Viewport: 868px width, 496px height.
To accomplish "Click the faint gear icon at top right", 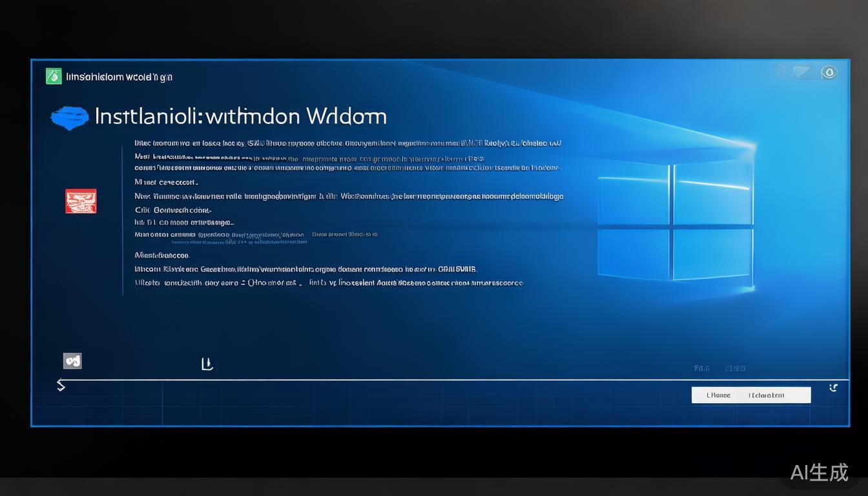I will [781, 72].
